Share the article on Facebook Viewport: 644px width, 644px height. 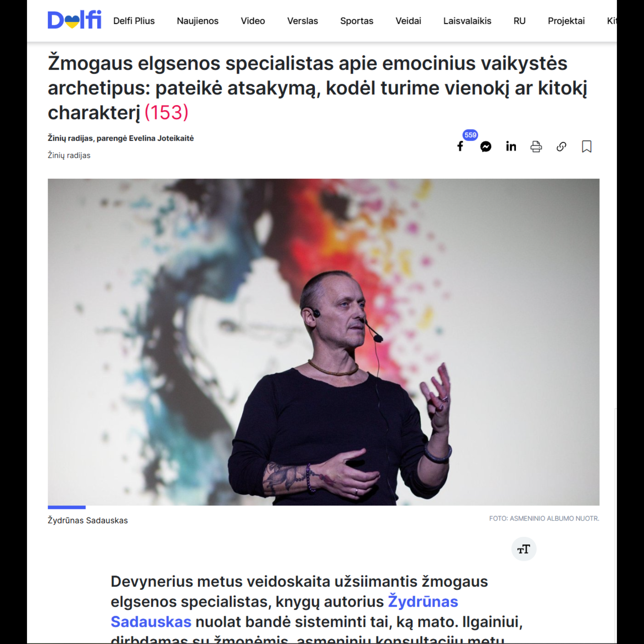pyautogui.click(x=460, y=146)
